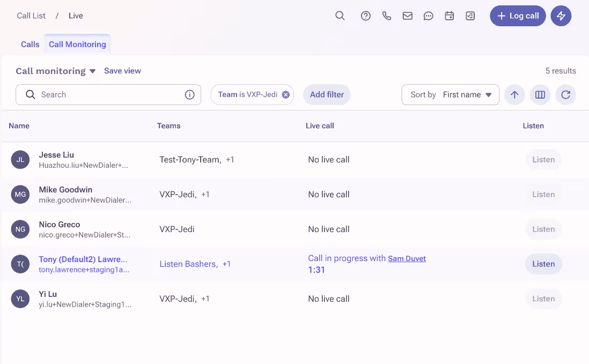This screenshot has width=589, height=364.
Task: Click VXP-Jedi in Nico Greco's row
Action: click(x=177, y=229)
